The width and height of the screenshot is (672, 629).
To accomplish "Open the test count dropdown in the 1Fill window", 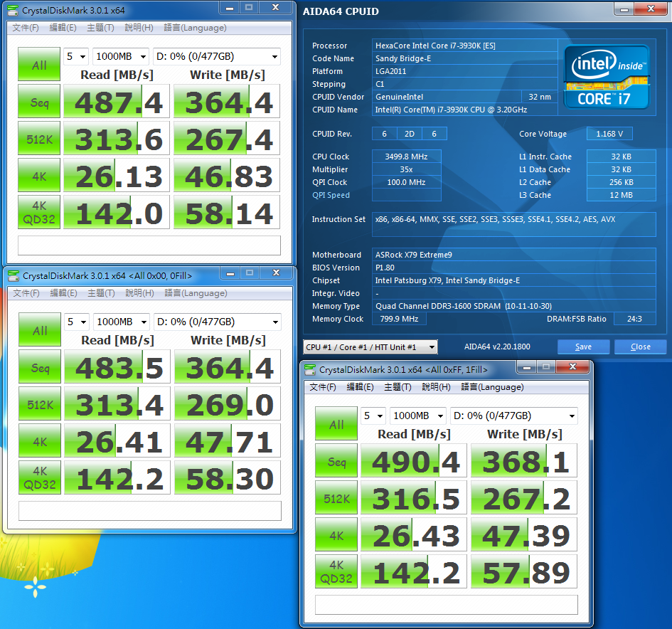I will coord(373,416).
